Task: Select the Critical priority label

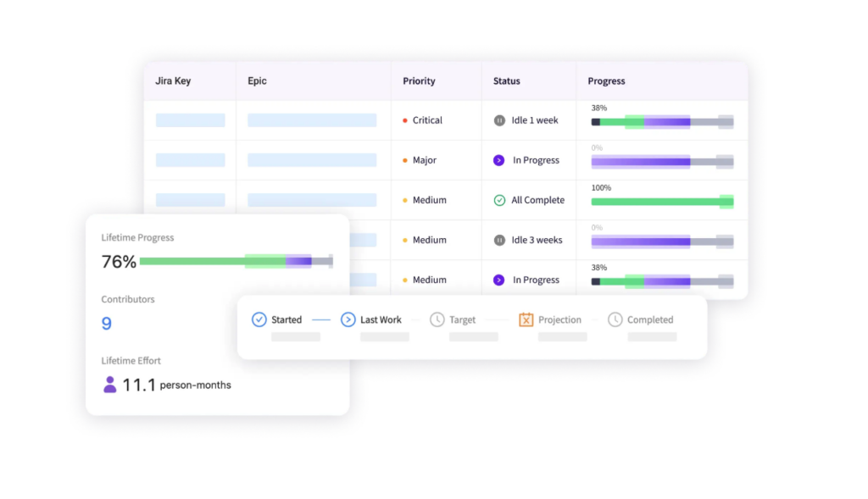Action: [427, 120]
